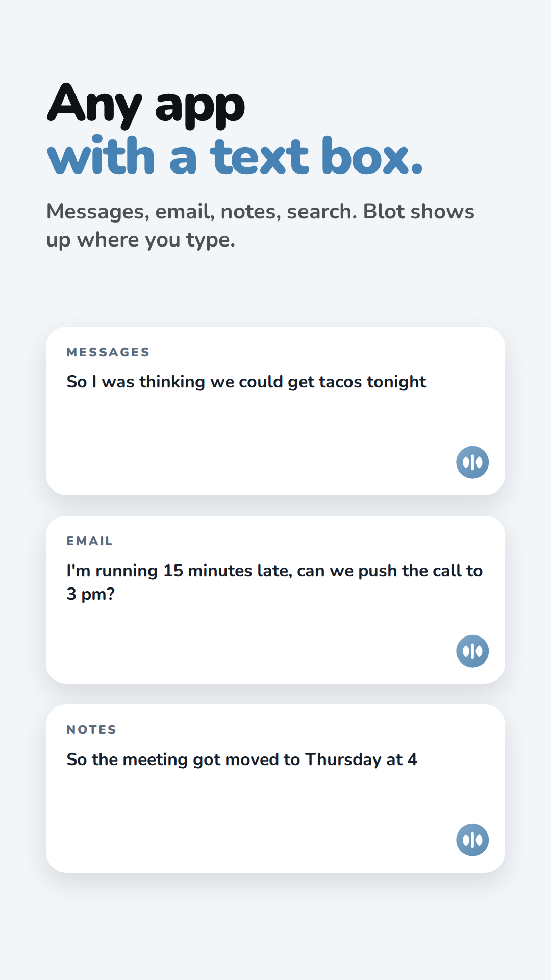Tap the Blot icon in Messages card
Screen dimensions: 551x980
click(x=472, y=462)
